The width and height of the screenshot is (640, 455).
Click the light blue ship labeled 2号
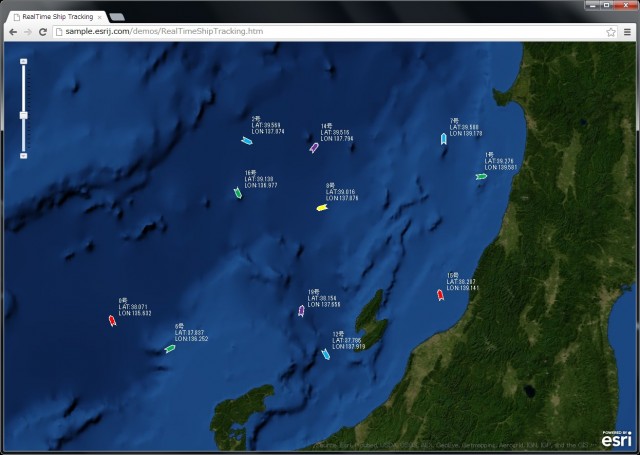(x=246, y=141)
